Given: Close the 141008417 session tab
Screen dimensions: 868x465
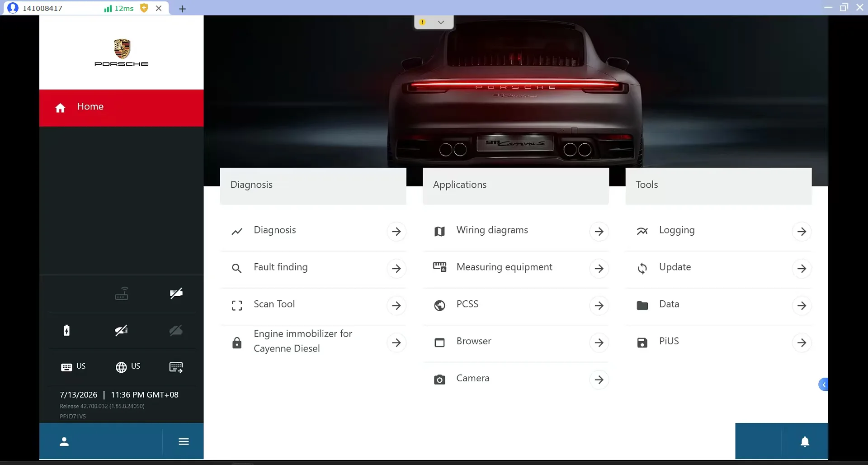Looking at the screenshot, I should 159,8.
